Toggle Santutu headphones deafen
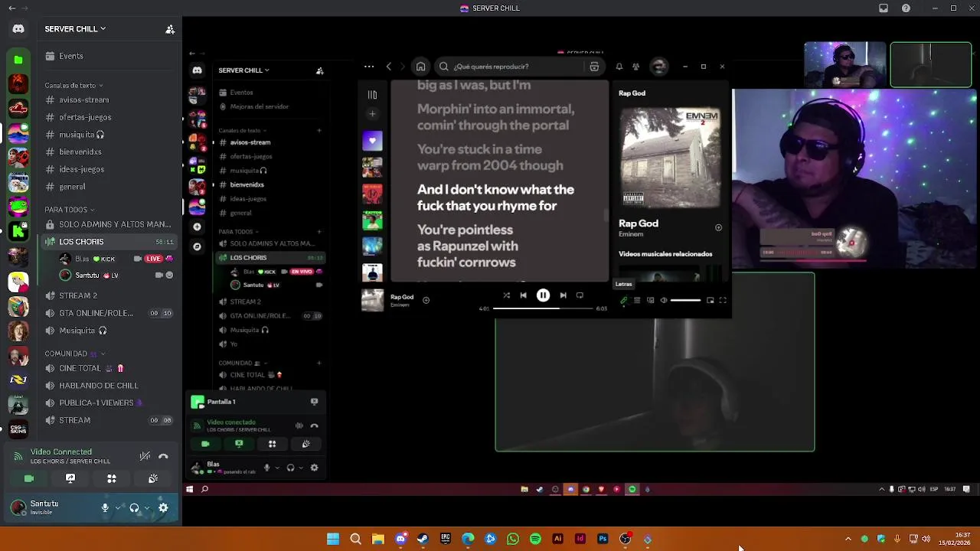Viewport: 980px width, 551px height. tap(134, 507)
